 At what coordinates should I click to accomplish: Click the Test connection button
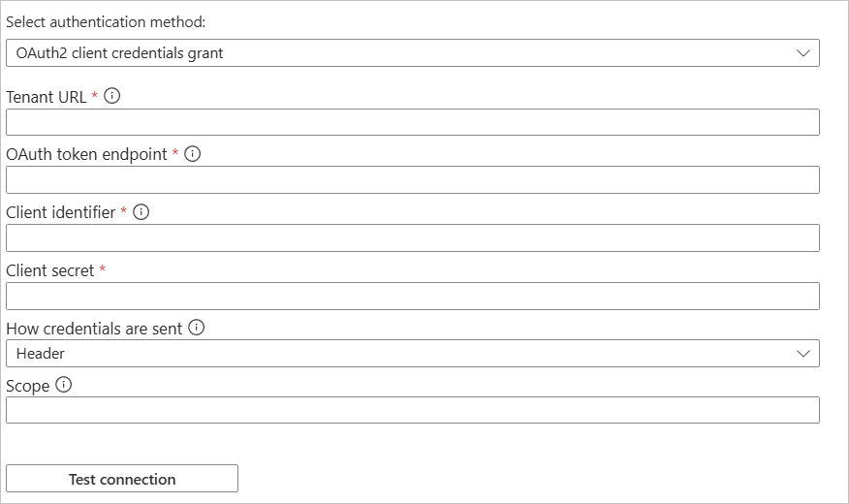tap(122, 479)
